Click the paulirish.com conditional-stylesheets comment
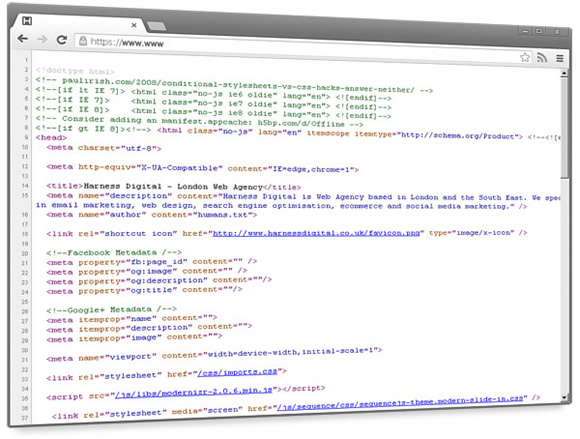580x439 pixels. pos(234,85)
